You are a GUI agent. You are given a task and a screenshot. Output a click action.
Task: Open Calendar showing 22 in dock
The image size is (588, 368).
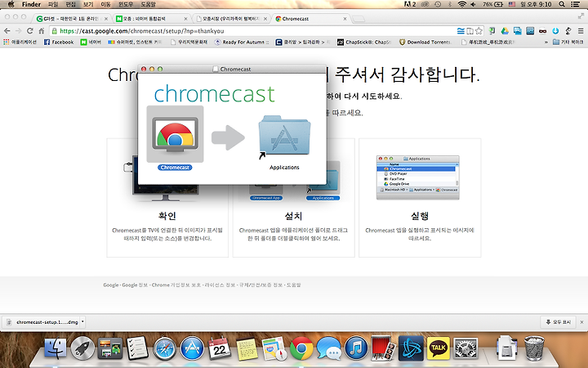pos(219,348)
